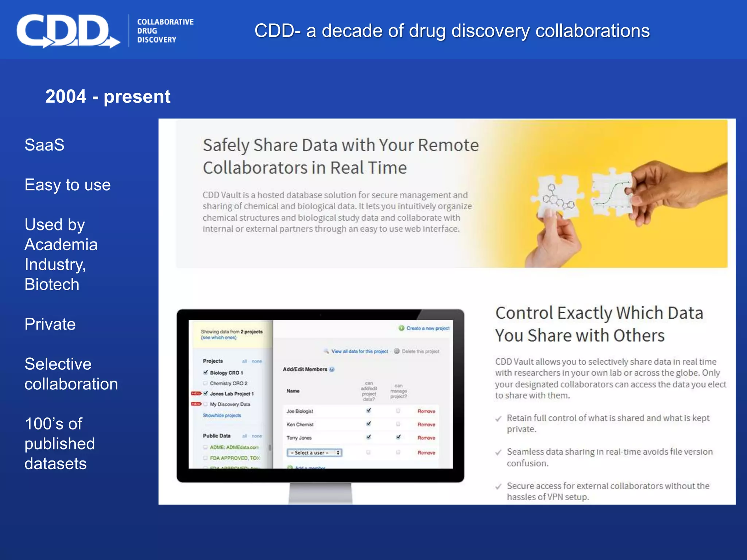This screenshot has height=560, width=747.
Task: Click the Chemistry CRO 2 label
Action: tap(229, 383)
